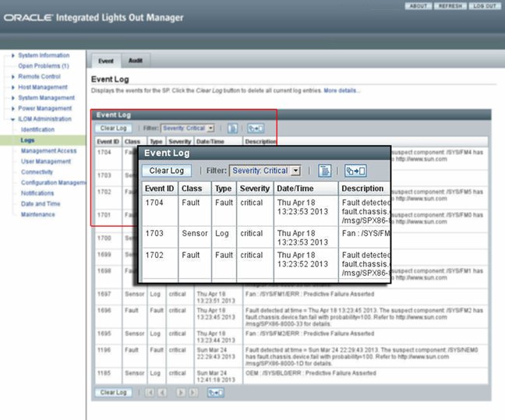Click date 'Sun Mar 24 12:41:18 2013'
Image resolution: width=505 pixels, height=420 pixels.
216,377
